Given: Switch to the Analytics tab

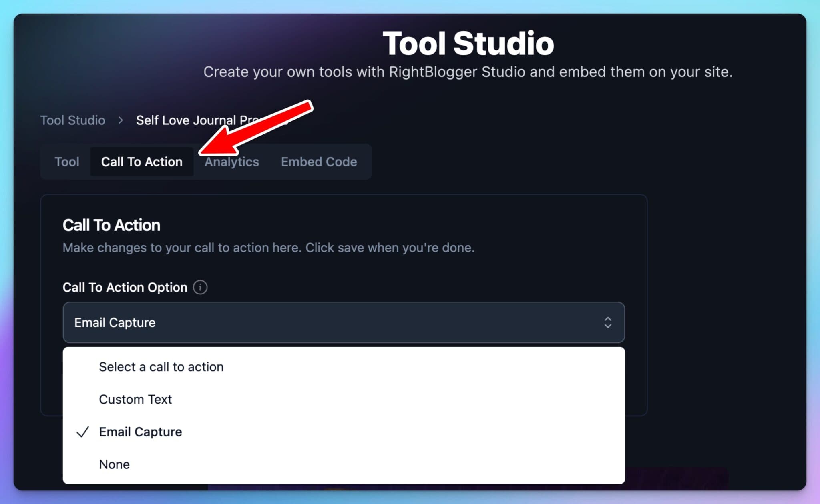Looking at the screenshot, I should coord(232,162).
